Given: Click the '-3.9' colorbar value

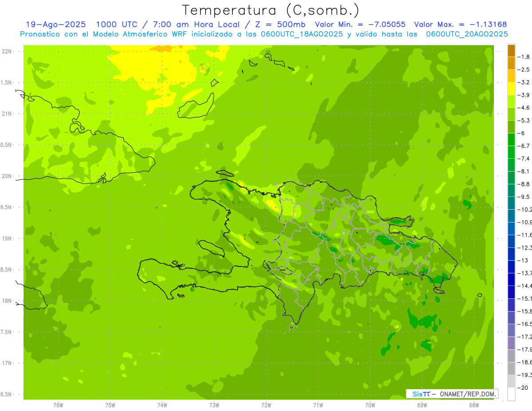Looking at the screenshot, I should [524, 95].
